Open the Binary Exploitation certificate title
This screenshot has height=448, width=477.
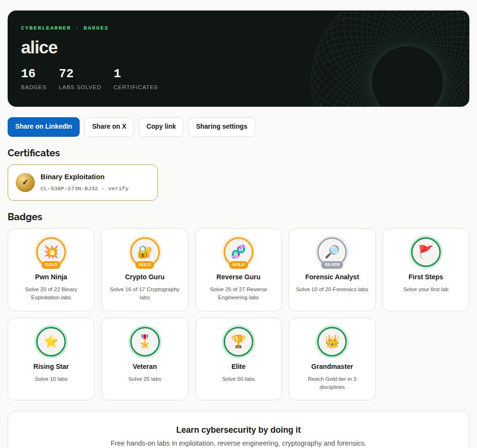pyautogui.click(x=73, y=177)
